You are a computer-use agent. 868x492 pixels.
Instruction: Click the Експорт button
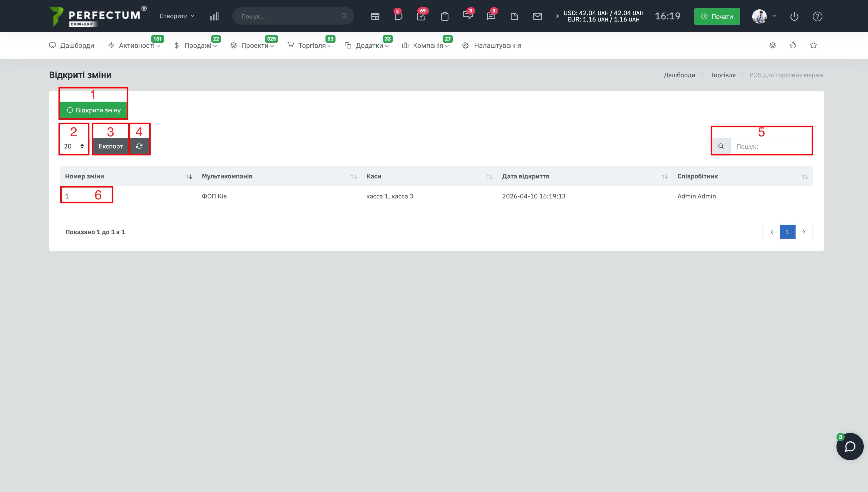pyautogui.click(x=111, y=146)
